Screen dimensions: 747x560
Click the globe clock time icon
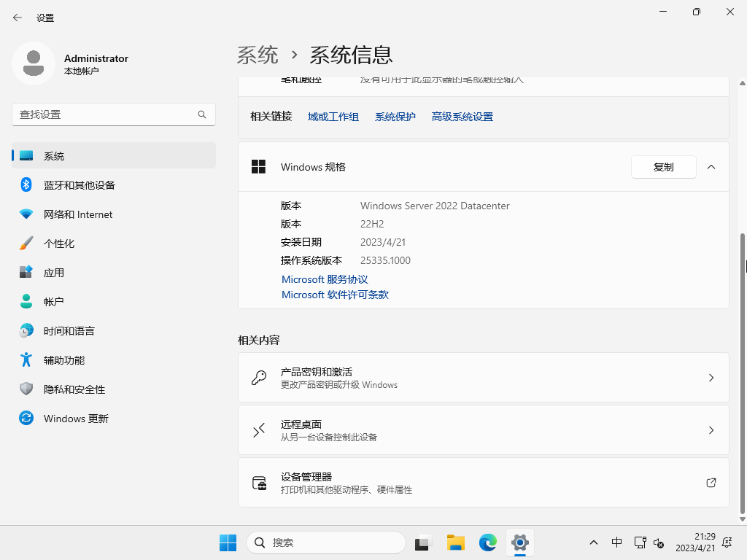[26, 330]
